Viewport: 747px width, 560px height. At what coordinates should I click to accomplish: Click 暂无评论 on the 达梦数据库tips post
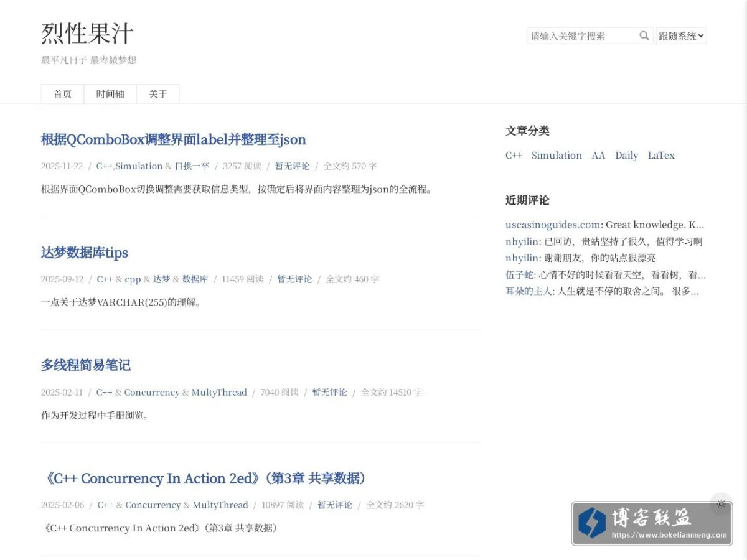(294, 279)
